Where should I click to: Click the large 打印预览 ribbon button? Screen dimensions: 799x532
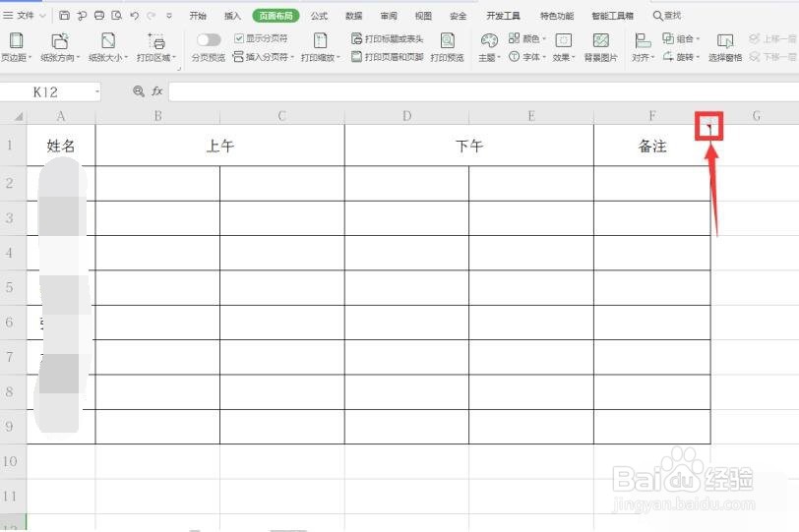[x=447, y=47]
